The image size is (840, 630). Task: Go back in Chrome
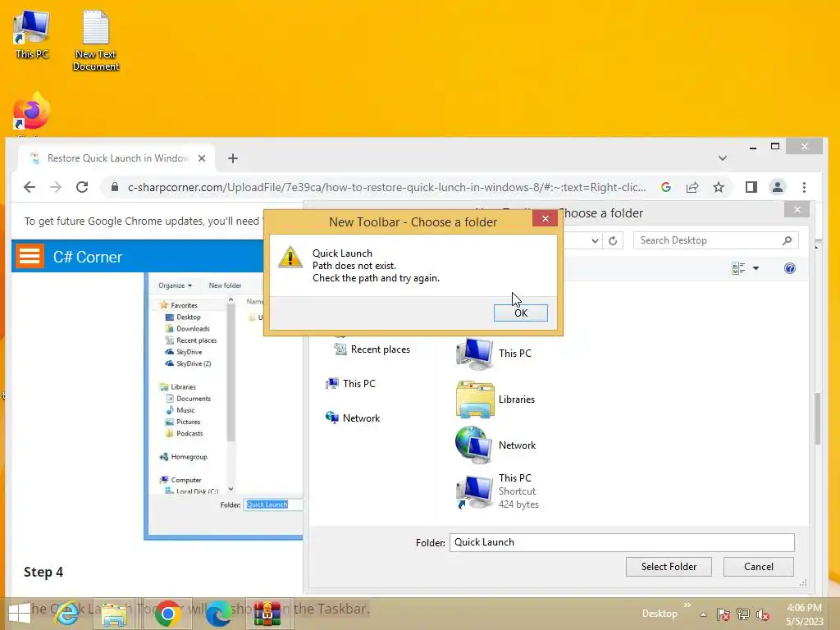pyautogui.click(x=30, y=187)
